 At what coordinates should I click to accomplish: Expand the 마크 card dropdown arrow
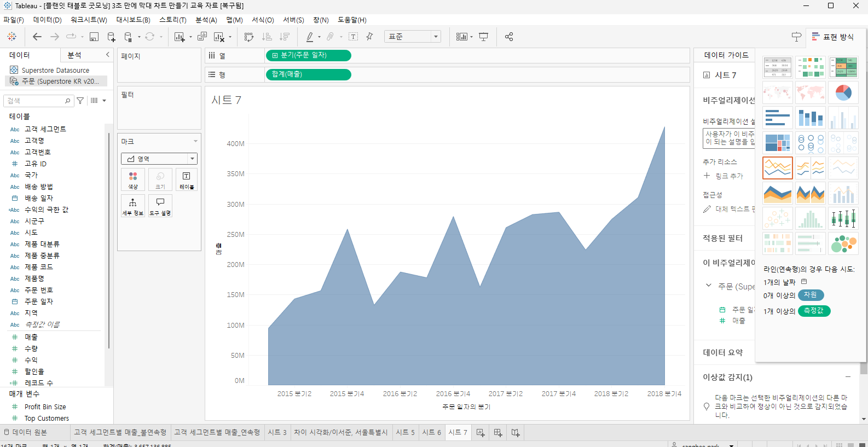(x=195, y=141)
